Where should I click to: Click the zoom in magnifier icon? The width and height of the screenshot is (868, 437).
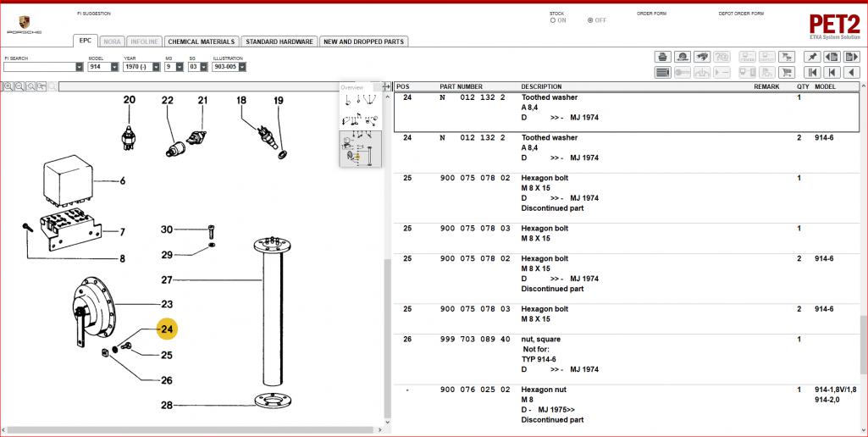(8, 86)
